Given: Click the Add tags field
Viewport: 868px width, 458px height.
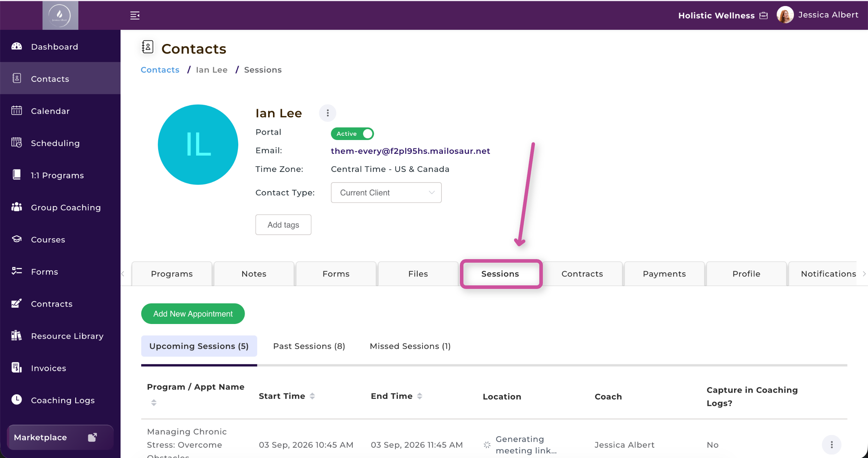Looking at the screenshot, I should point(283,225).
